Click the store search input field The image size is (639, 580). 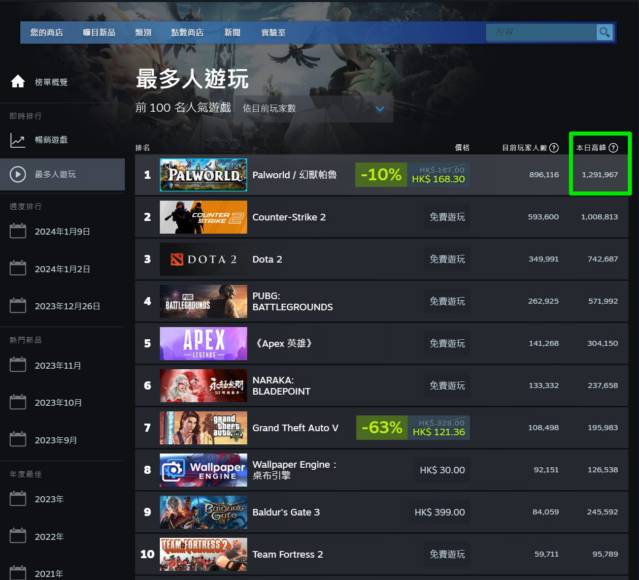coord(541,32)
